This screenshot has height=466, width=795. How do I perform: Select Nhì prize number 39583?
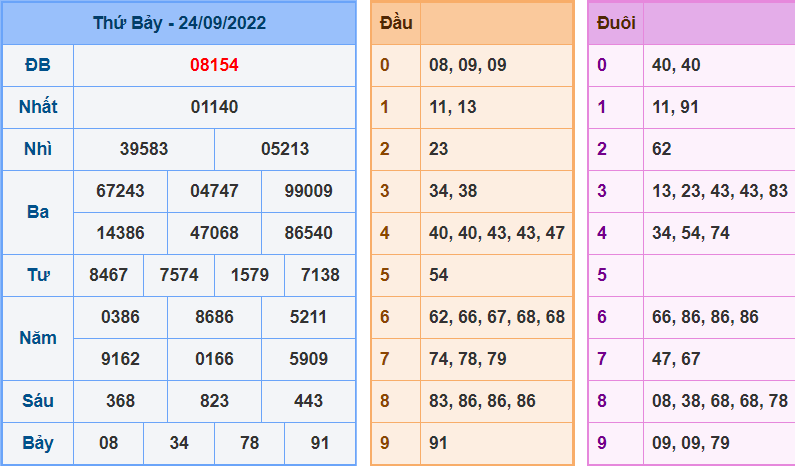point(144,149)
